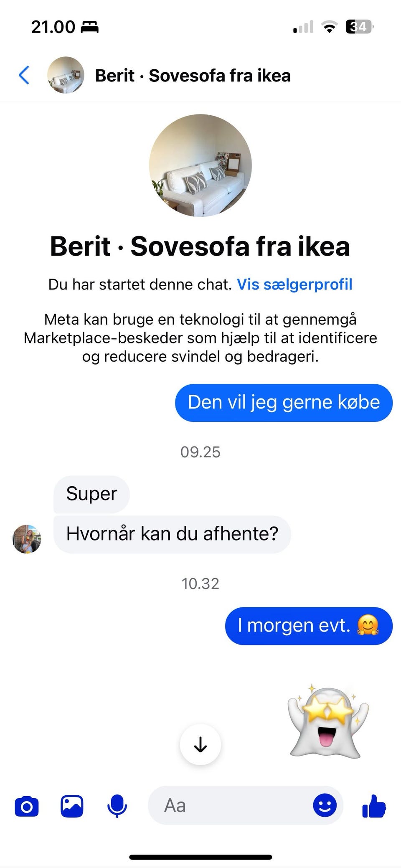Tap the 'Super' message bubble
The width and height of the screenshot is (401, 868).
(x=91, y=494)
